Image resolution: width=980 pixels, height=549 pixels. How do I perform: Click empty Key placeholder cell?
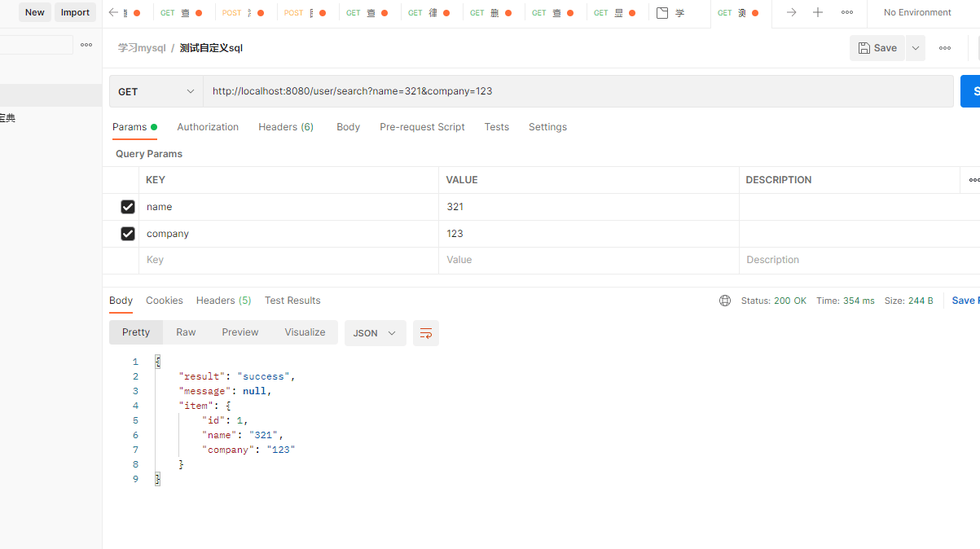point(288,261)
